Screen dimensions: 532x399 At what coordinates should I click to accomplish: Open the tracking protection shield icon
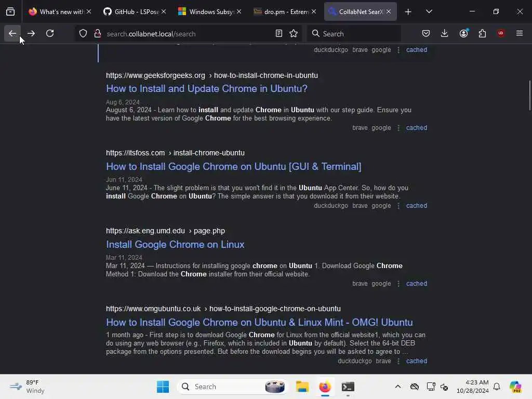coord(83,33)
